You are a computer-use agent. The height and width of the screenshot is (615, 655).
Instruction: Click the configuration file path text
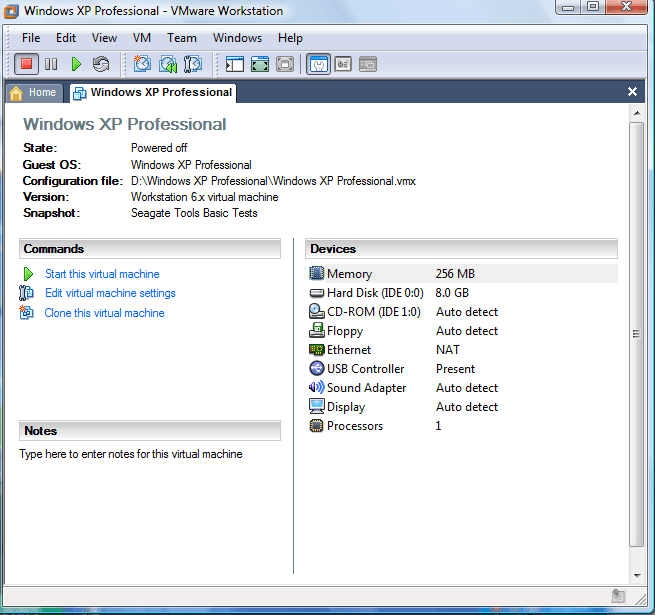pyautogui.click(x=273, y=181)
